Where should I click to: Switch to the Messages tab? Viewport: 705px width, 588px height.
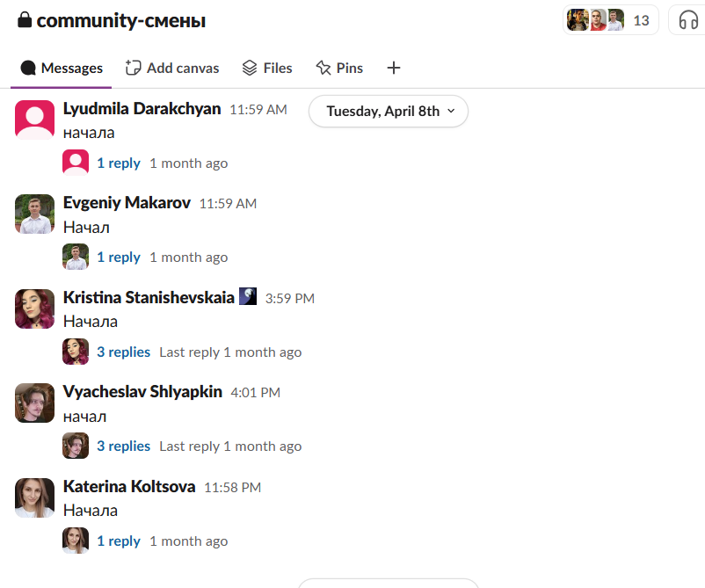[62, 68]
